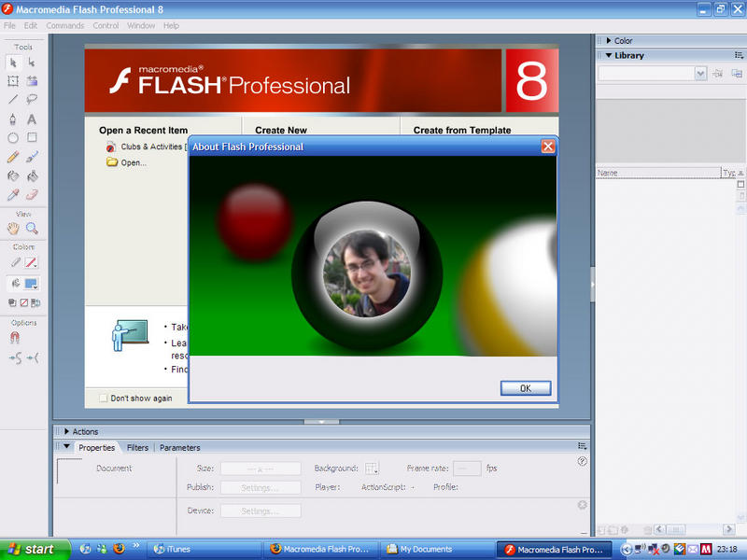Select the Rectangle tool
Screen dimensions: 747x560
32,137
